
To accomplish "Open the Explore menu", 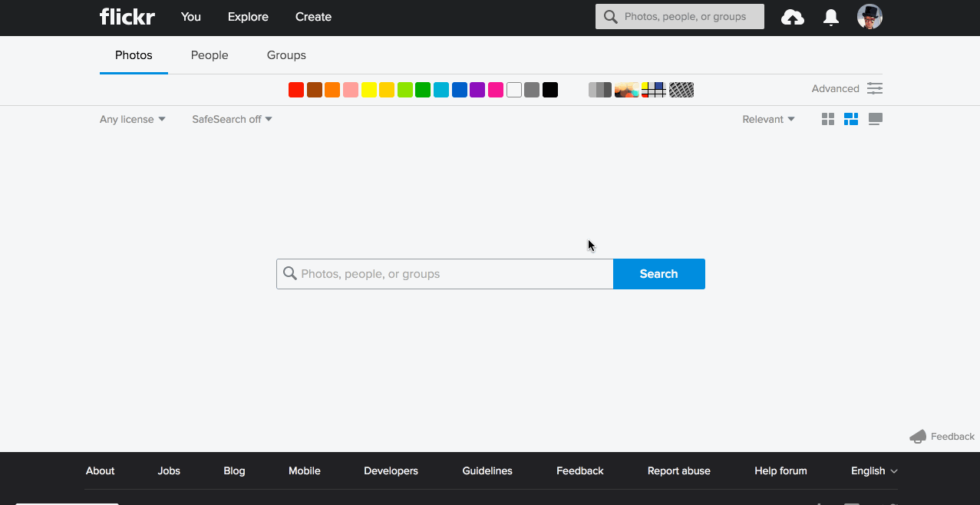I will pyautogui.click(x=248, y=17).
